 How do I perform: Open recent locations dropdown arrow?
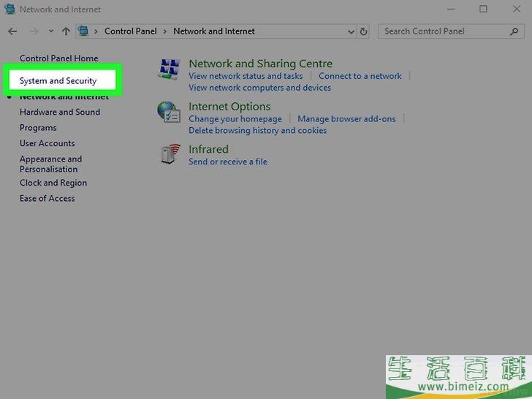click(x=50, y=31)
